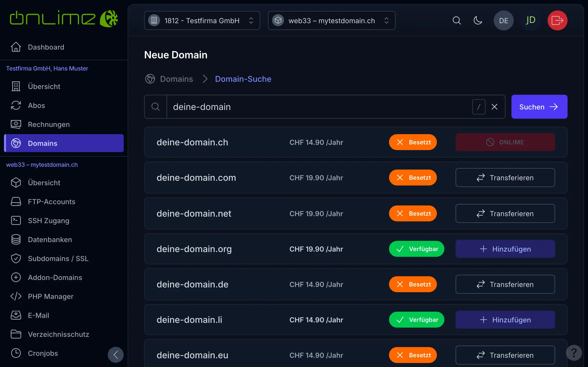
Task: Clear the domain search field X
Action: [494, 107]
